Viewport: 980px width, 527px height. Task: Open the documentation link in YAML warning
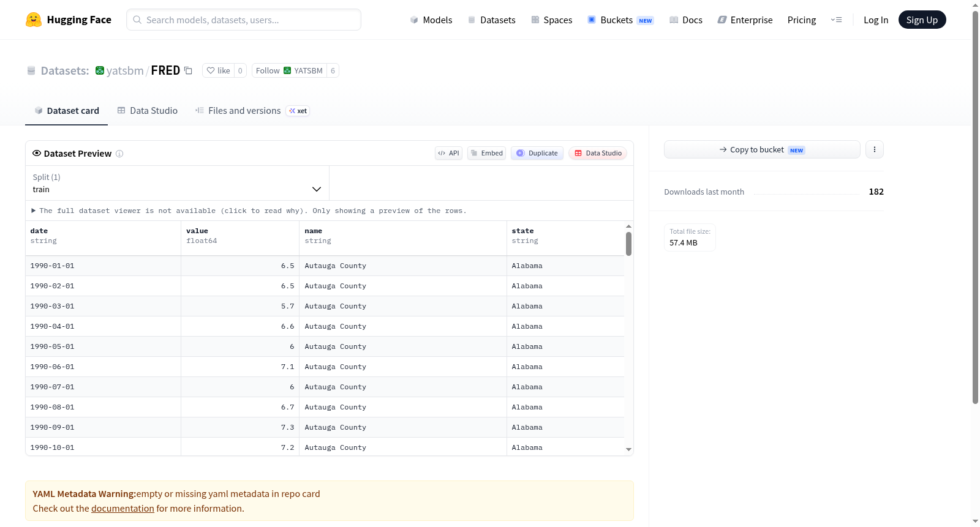point(123,509)
